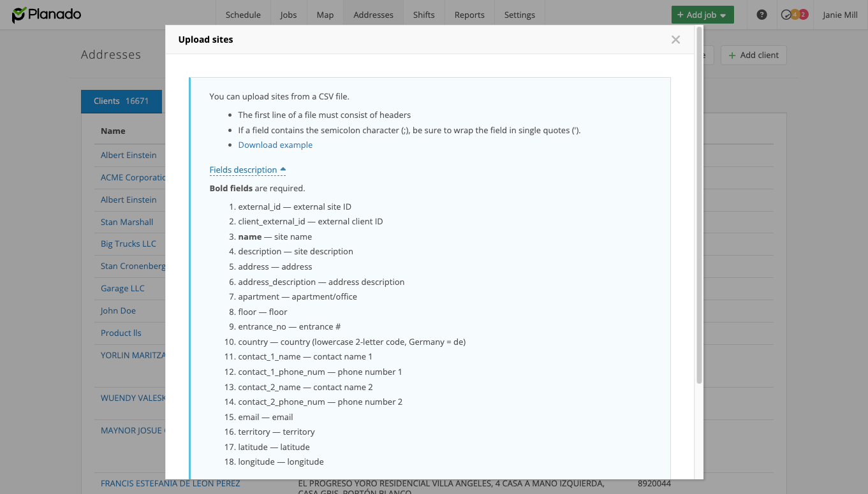Image resolution: width=868 pixels, height=494 pixels.
Task: Open the Janie Mill user menu
Action: (840, 15)
